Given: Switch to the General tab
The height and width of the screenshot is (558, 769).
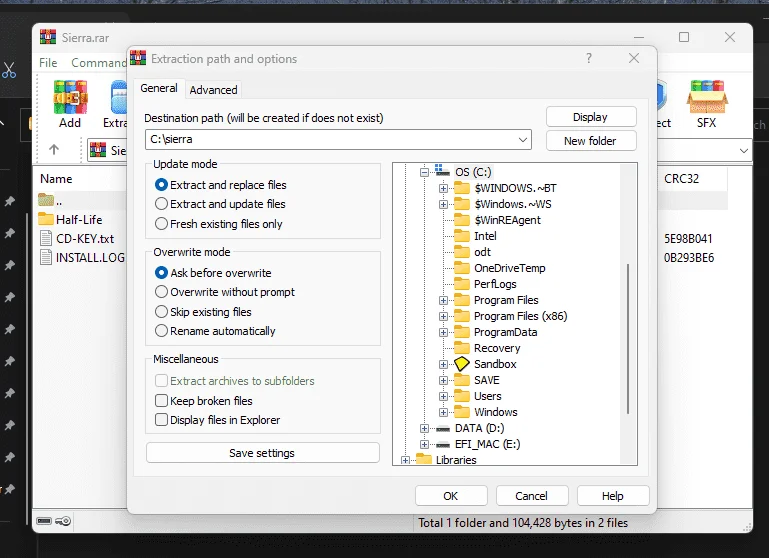Looking at the screenshot, I should click(159, 88).
